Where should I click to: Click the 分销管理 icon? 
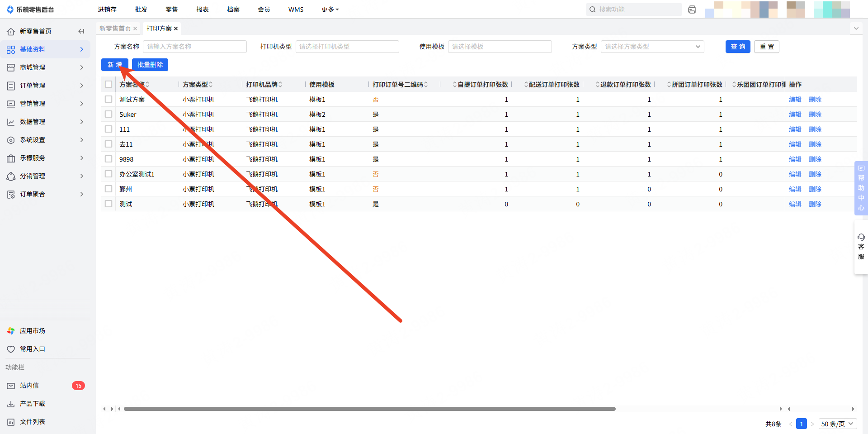11,176
